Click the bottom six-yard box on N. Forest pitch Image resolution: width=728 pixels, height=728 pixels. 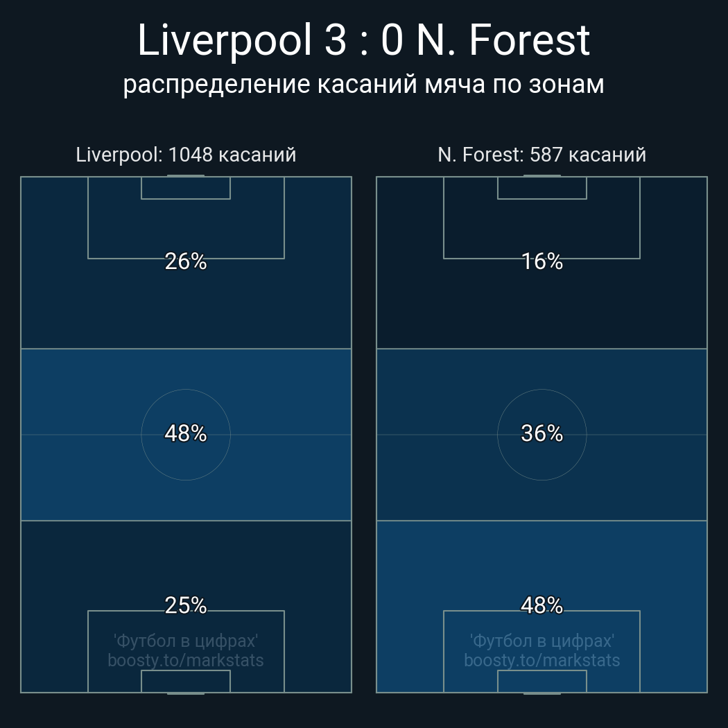pos(541,682)
